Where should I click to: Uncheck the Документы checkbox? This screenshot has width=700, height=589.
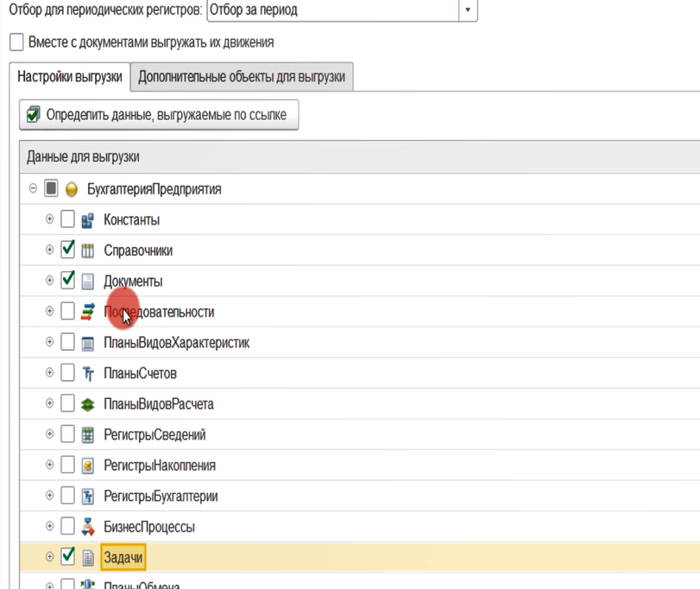(x=67, y=281)
